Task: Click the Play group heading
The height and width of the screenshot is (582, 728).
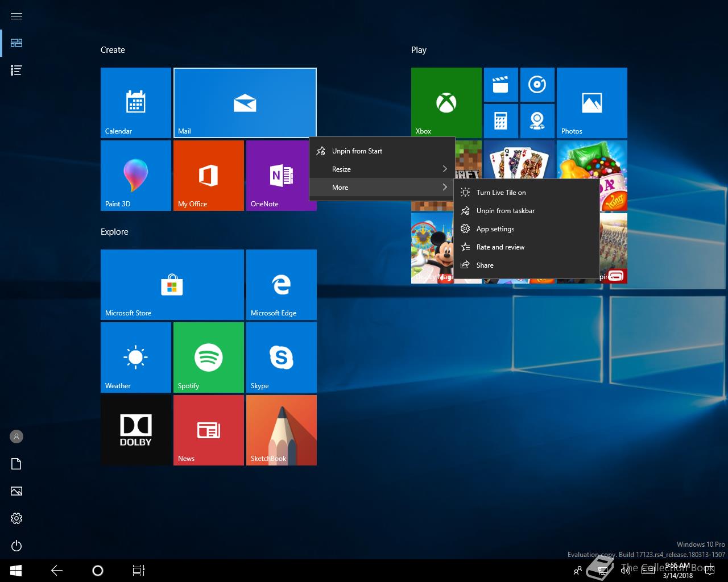Action: (x=419, y=50)
